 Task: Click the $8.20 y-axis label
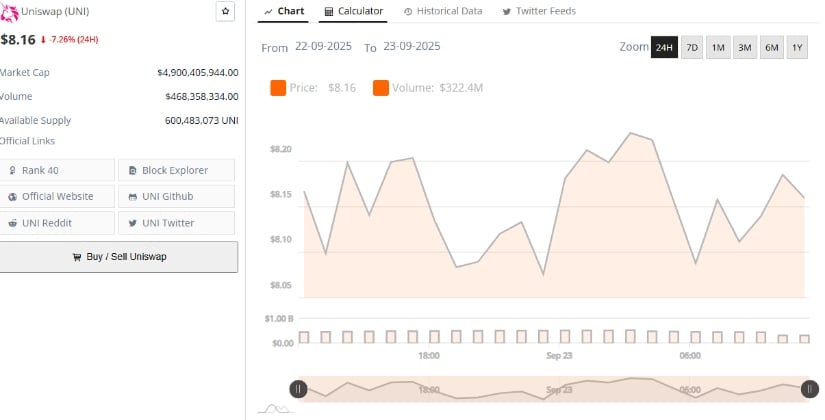pos(280,149)
